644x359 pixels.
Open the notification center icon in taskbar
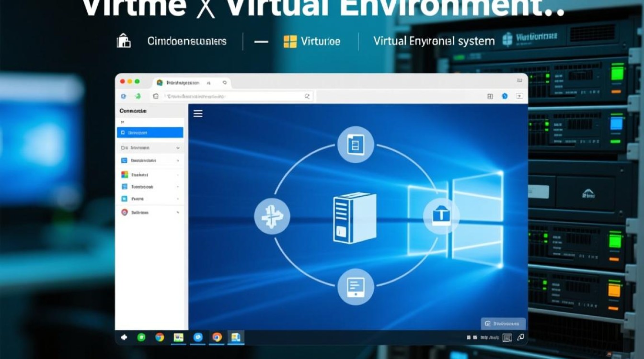click(507, 337)
